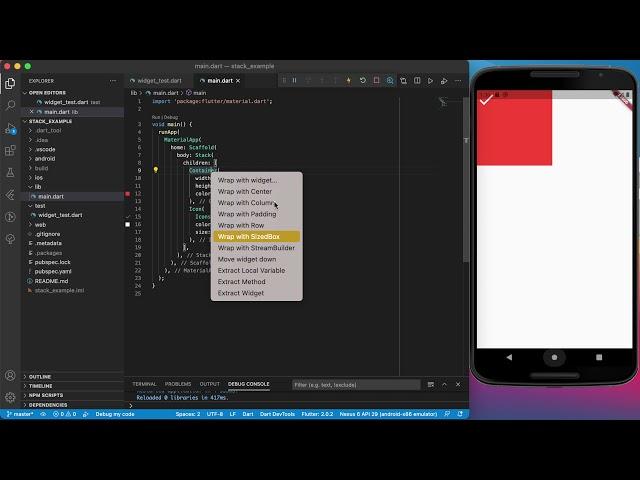Close the main.dart editor tab
The image size is (640, 480).
pyautogui.click(x=238, y=81)
